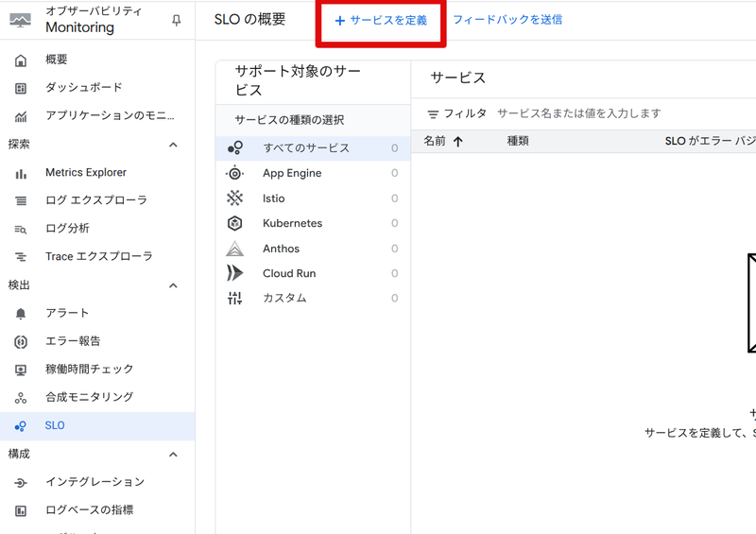
Task: Click the App Engine service icon
Action: [234, 173]
